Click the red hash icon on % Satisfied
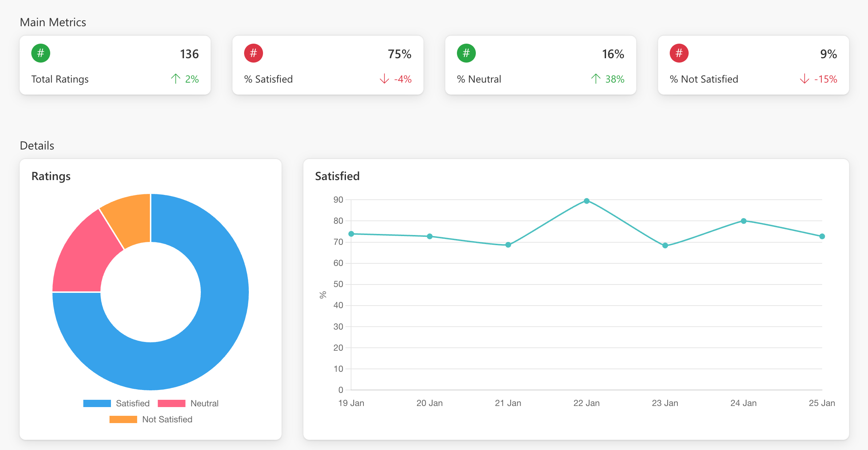The width and height of the screenshot is (868, 450). (x=254, y=53)
